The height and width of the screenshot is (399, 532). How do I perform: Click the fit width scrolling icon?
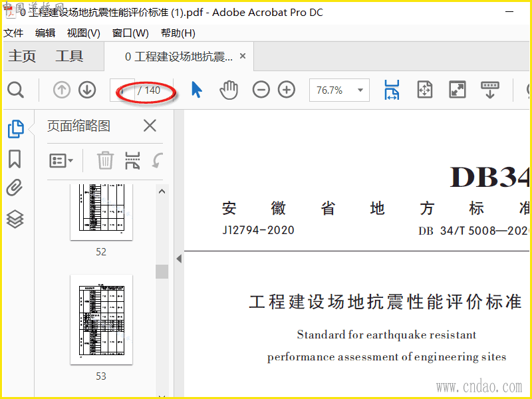[x=392, y=90]
